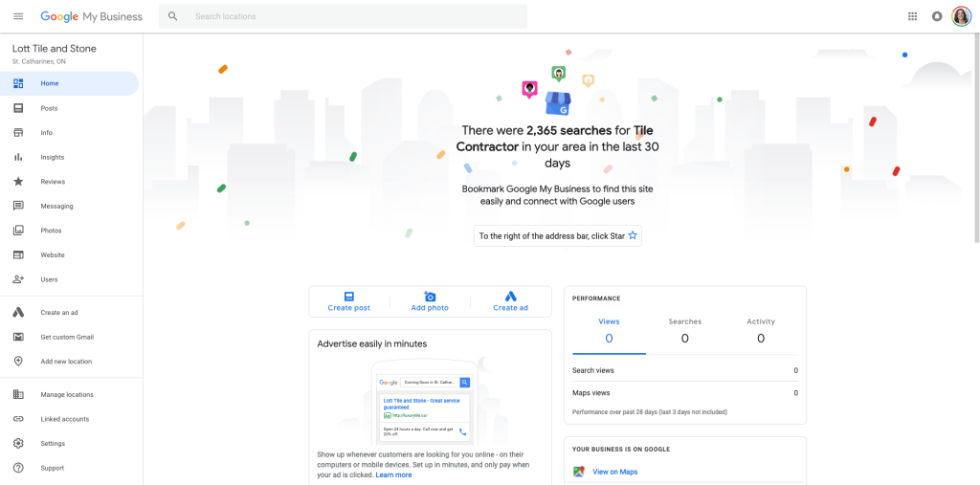This screenshot has width=980, height=485.
Task: Click Get custom Gmail label
Action: [68, 337]
